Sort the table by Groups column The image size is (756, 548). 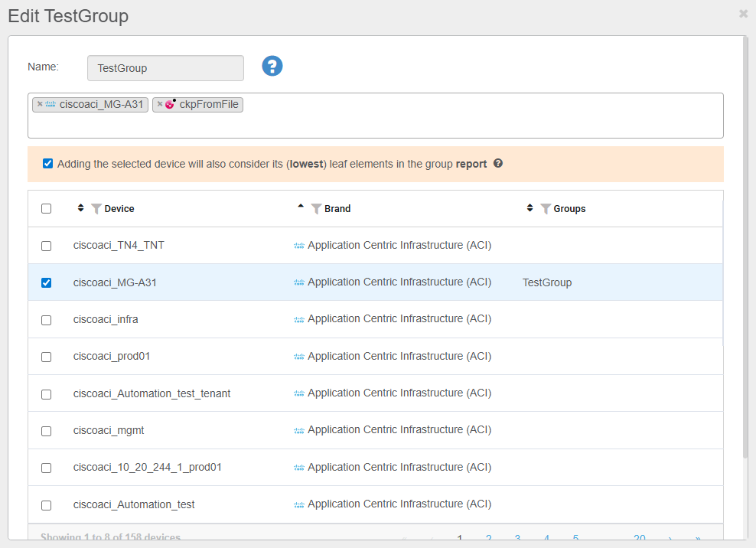pos(530,208)
